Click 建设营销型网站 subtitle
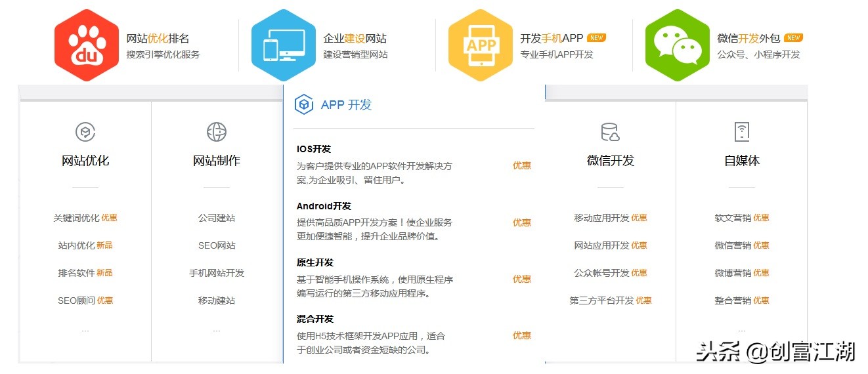Viewport: 868px width, 374px height. click(x=356, y=54)
